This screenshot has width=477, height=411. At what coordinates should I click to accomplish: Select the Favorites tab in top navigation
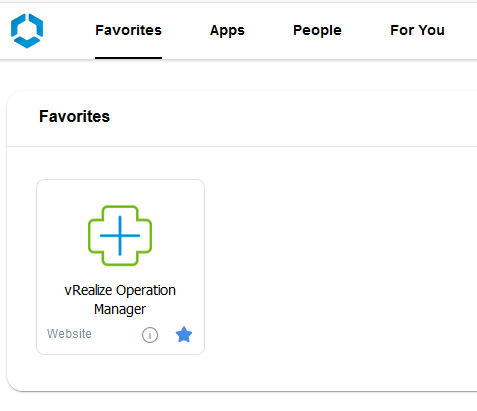pos(128,30)
